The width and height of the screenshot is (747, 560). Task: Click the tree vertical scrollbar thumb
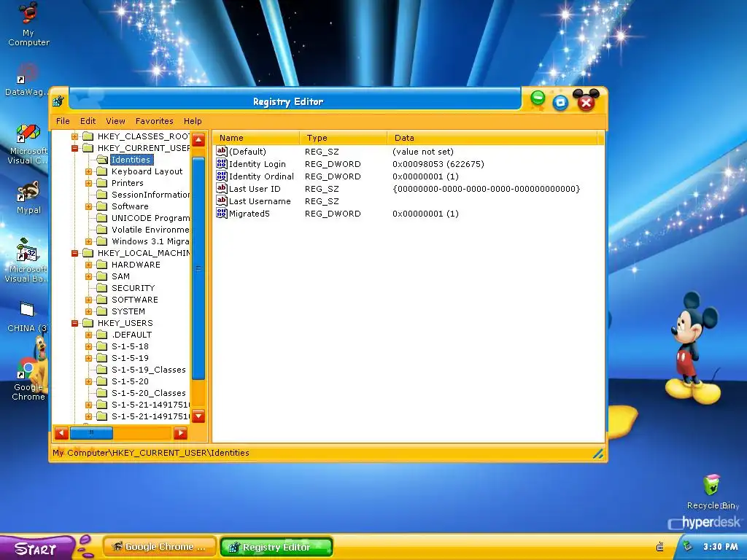tap(198, 268)
